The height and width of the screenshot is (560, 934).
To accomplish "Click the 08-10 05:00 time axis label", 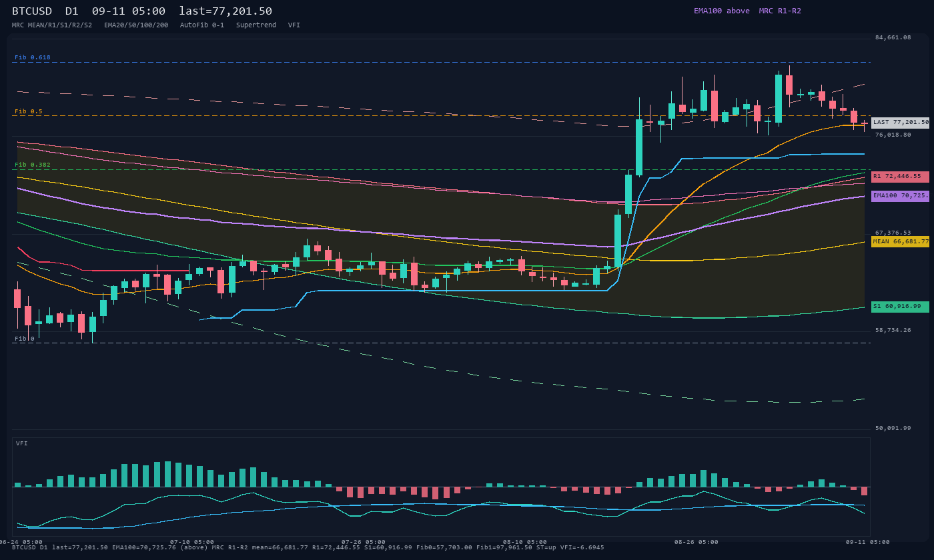I will pos(525,542).
